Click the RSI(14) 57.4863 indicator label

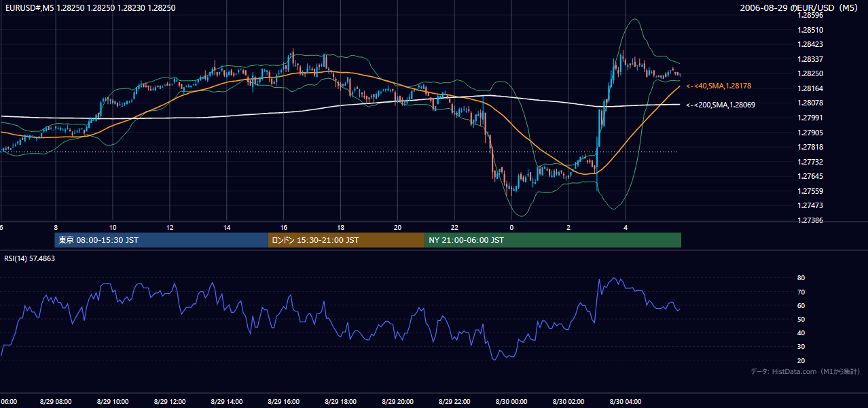pos(30,258)
